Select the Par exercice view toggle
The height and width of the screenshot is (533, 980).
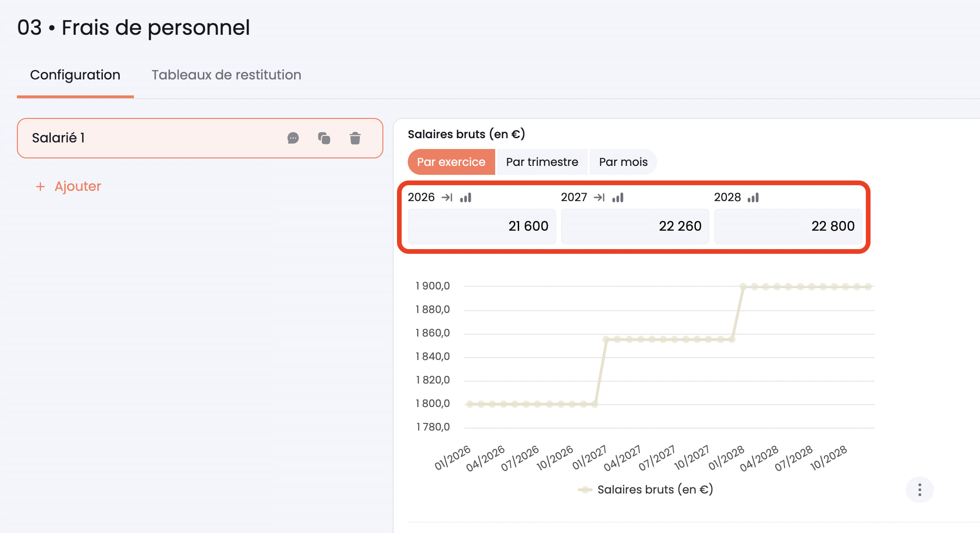coord(451,162)
